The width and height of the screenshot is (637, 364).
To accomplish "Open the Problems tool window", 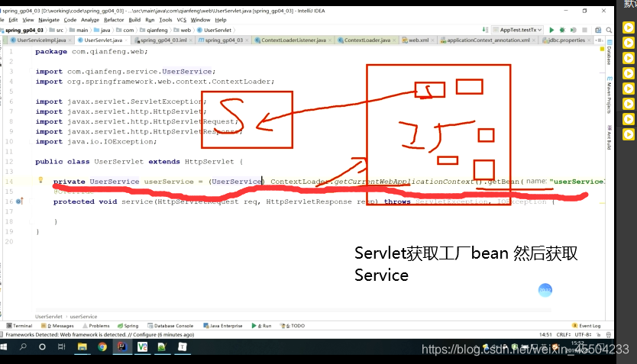I will (96, 326).
